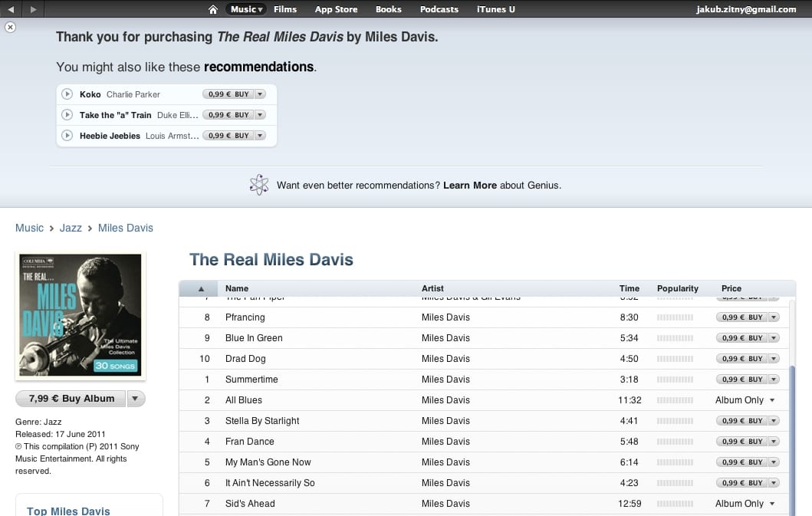The width and height of the screenshot is (812, 516).
Task: Expand Buy Album options arrow
Action: click(x=136, y=399)
